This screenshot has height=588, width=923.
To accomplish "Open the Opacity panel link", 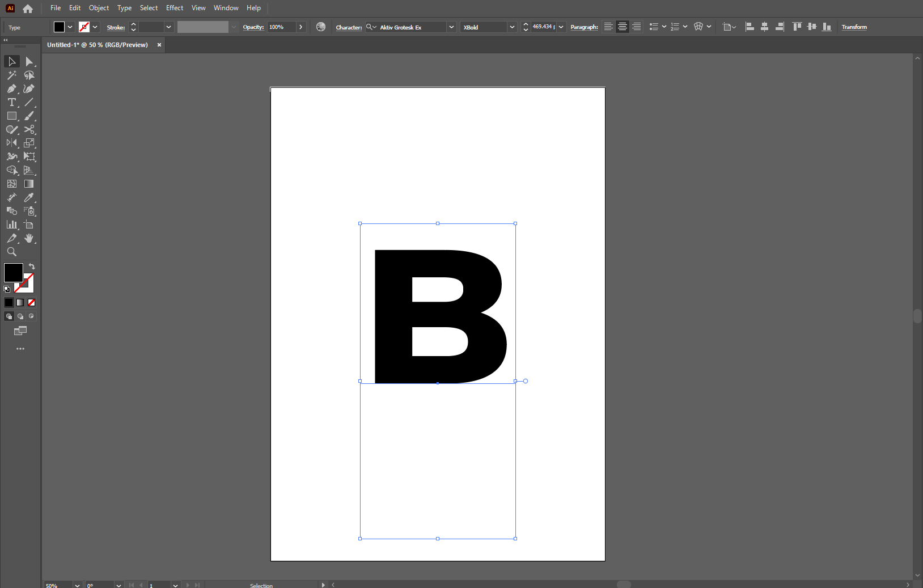I will 253,27.
